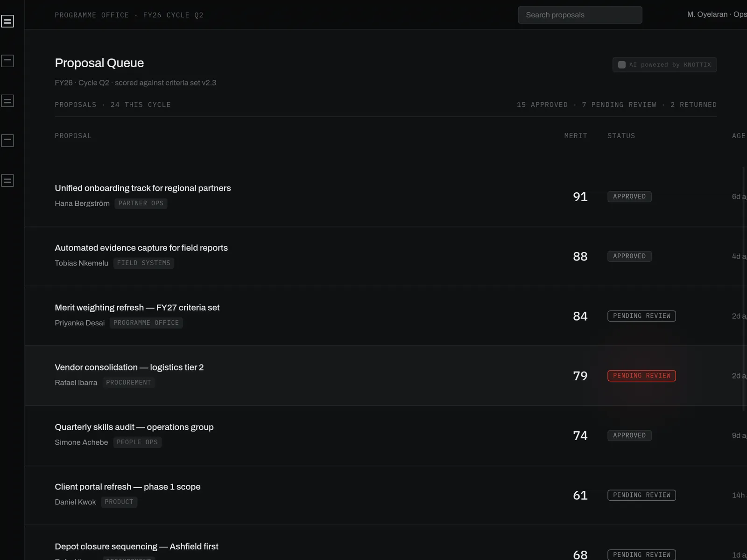
Task: Click APPROVED badge on Quarterly skills audit row
Action: [x=629, y=435]
